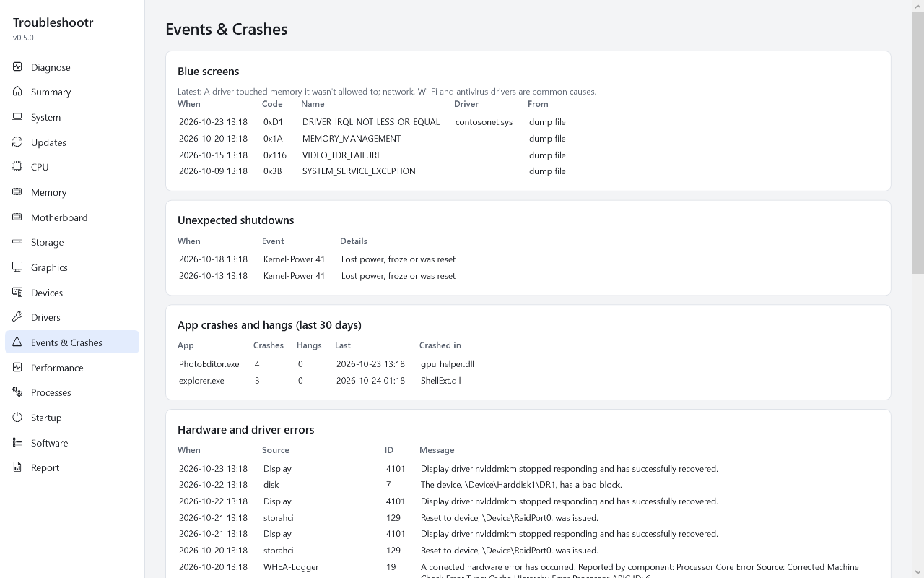Go to the Summary section
This screenshot has width=924, height=578.
click(x=72, y=92)
